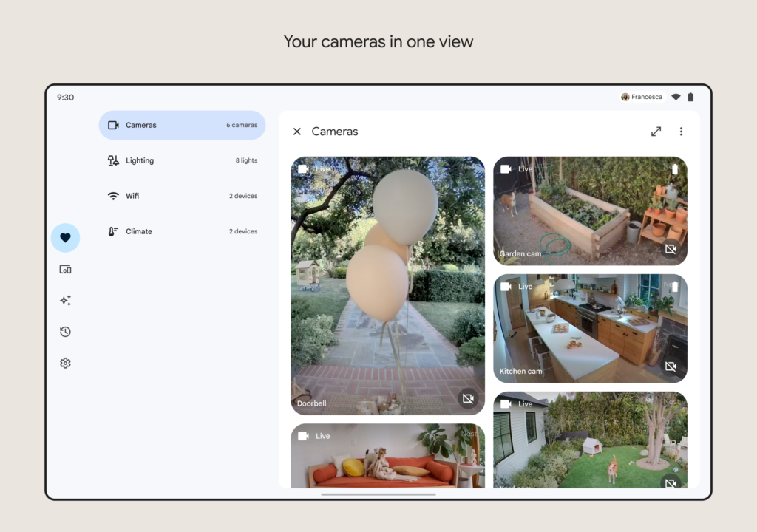757x532 pixels.
Task: Expand cameras view with the diagonal arrows
Action: 656,131
